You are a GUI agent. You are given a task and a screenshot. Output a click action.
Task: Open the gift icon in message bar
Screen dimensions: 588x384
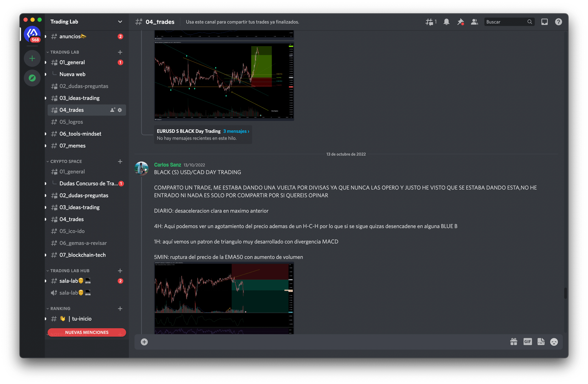click(514, 342)
